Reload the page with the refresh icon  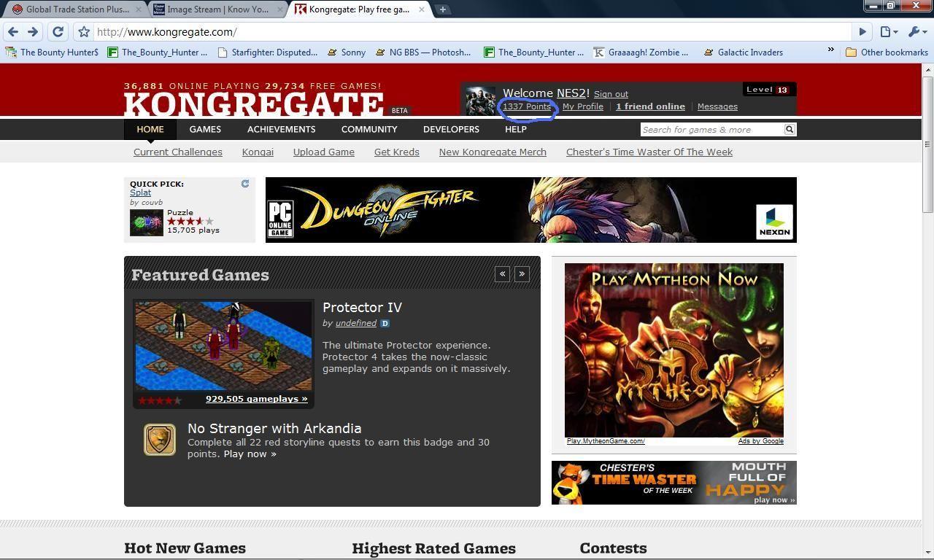click(x=58, y=32)
